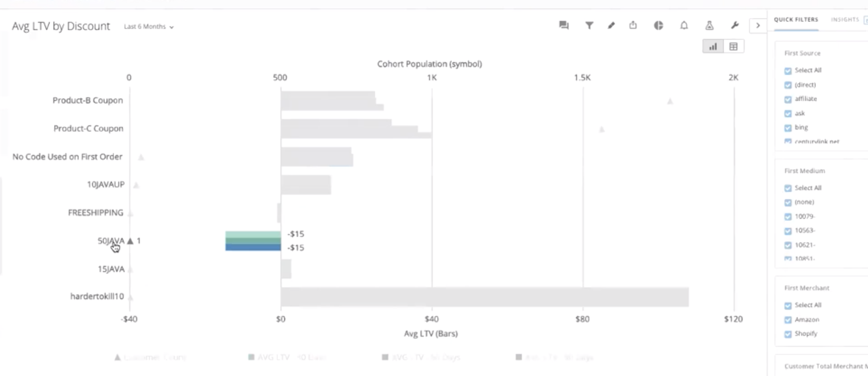Open the comments chat icon
868x376 pixels.
click(x=564, y=26)
